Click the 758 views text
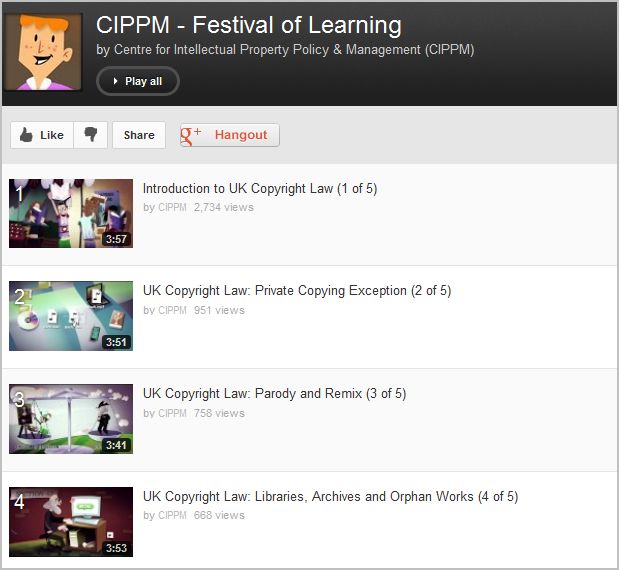Image resolution: width=619 pixels, height=570 pixels. 219,413
